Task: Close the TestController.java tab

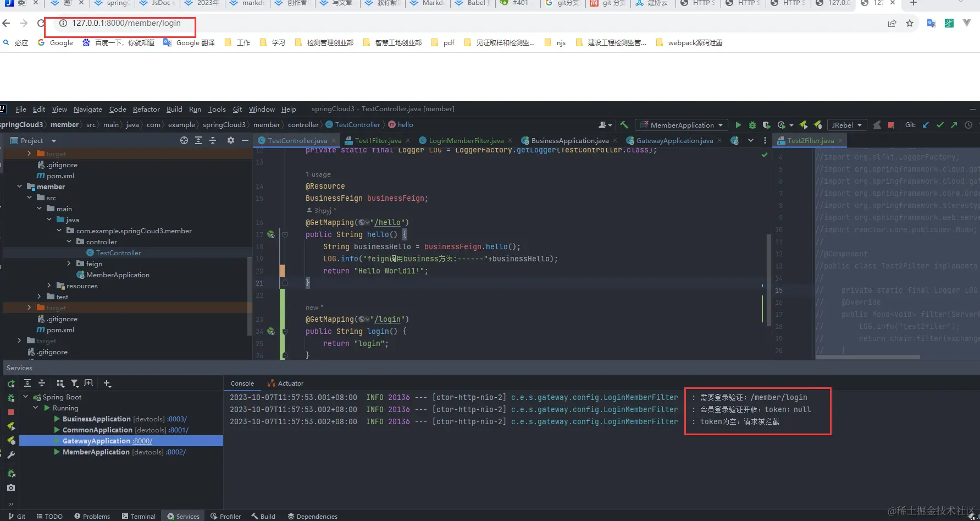Action: tap(334, 141)
